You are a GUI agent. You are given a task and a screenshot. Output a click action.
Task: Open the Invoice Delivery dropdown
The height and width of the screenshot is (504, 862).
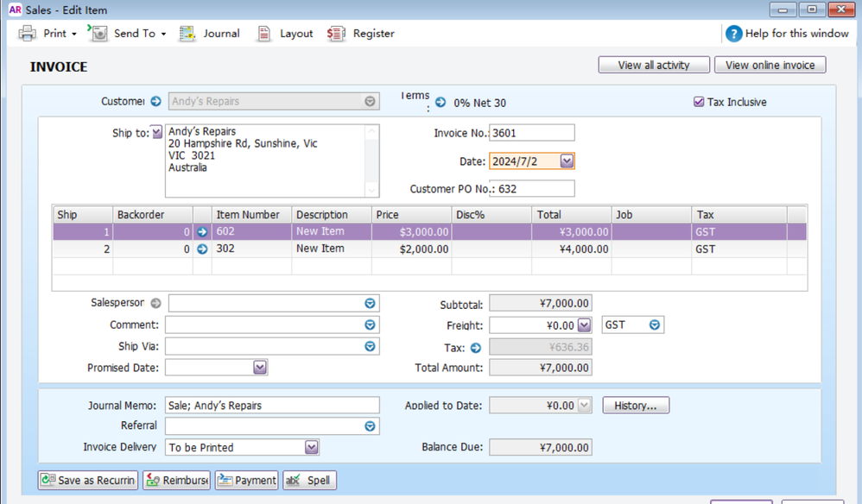(312, 447)
